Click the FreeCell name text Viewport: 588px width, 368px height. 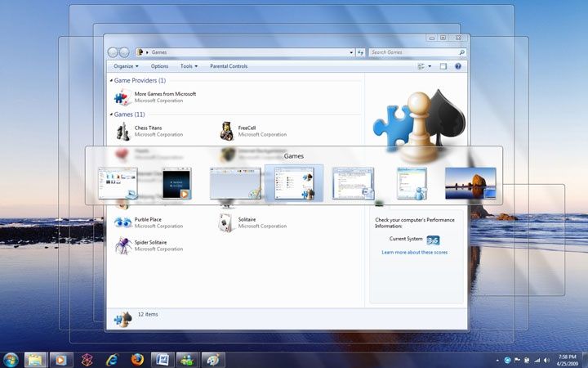pos(247,128)
